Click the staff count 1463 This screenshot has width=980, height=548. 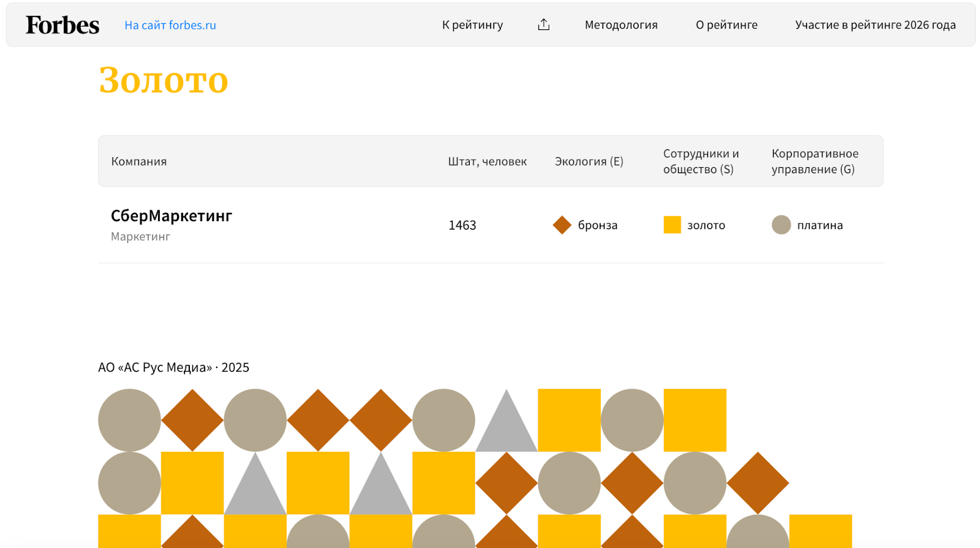462,225
